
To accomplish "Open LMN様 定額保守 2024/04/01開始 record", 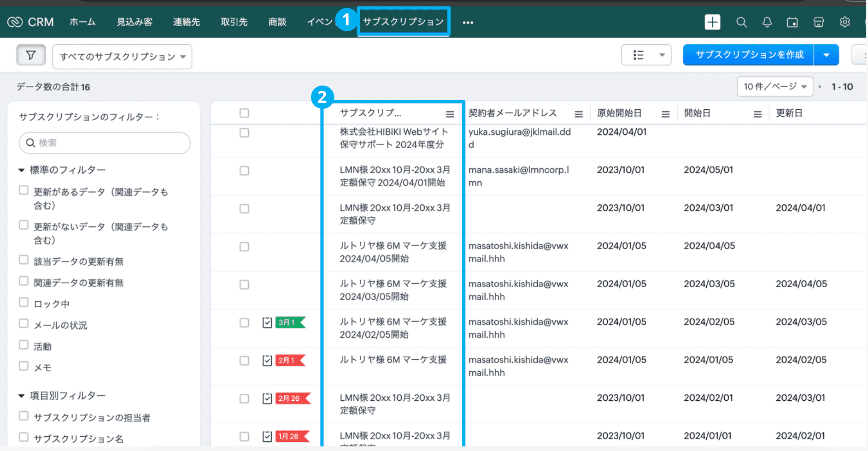I will 395,176.
